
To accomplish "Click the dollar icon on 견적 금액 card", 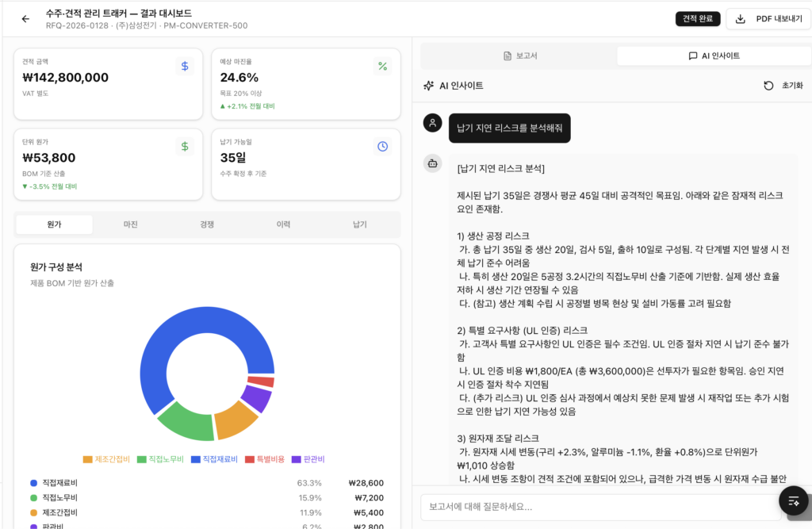I will pyautogui.click(x=185, y=67).
